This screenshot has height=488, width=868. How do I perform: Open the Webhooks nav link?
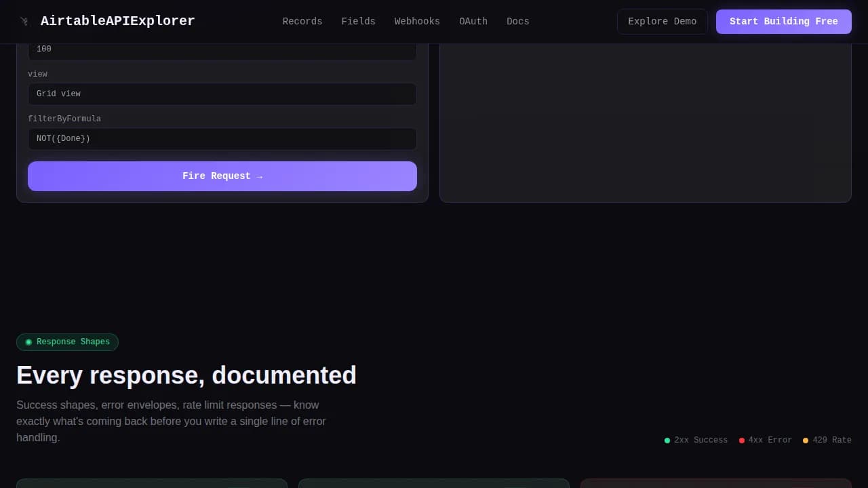417,21
